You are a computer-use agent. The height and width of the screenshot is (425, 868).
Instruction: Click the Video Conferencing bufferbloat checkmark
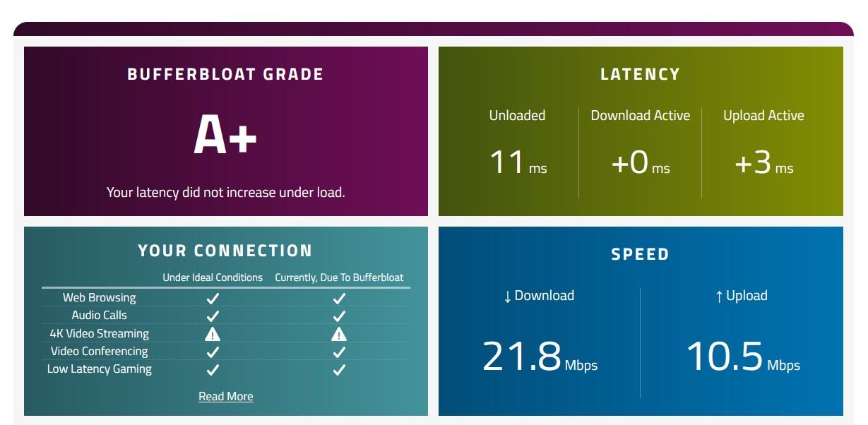(339, 352)
